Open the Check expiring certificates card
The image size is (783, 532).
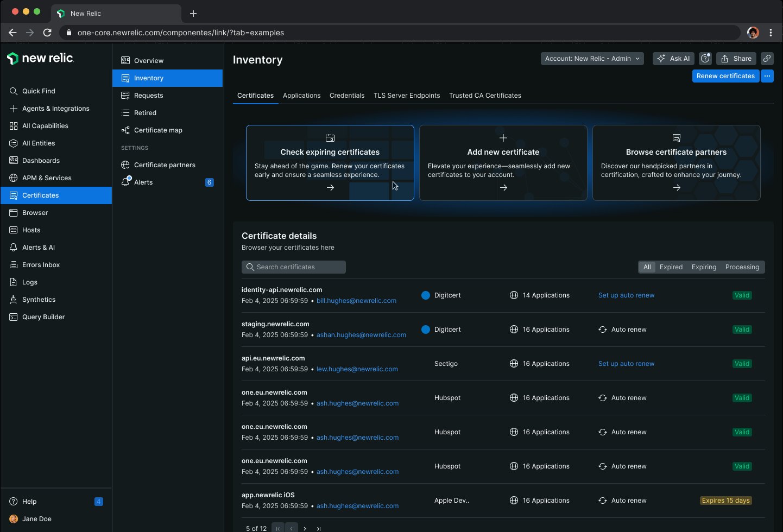pos(330,163)
